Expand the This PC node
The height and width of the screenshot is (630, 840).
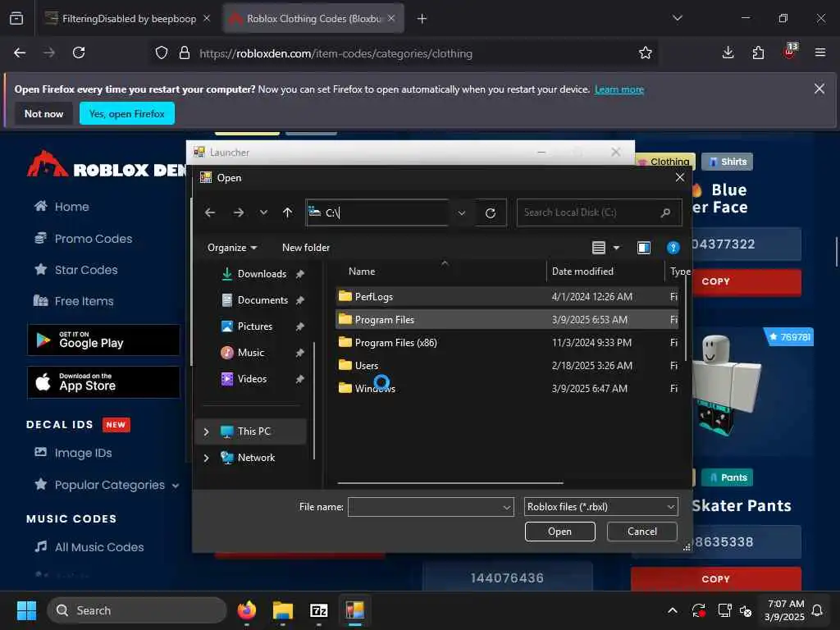point(206,431)
